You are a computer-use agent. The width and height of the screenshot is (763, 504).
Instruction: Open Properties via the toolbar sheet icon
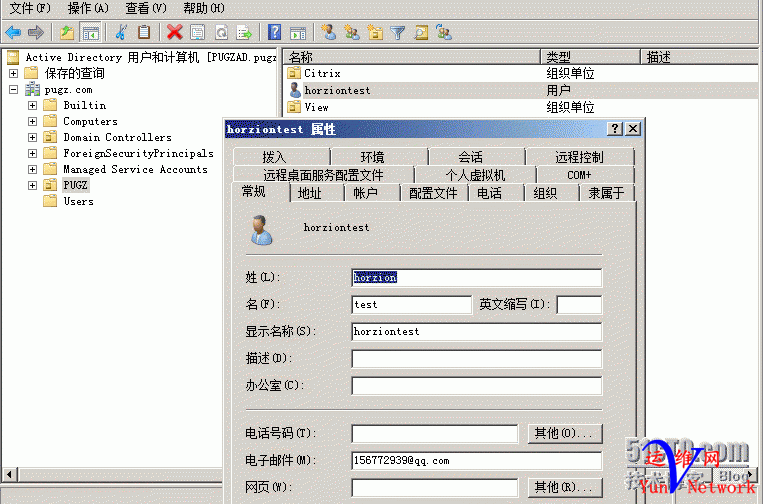tap(198, 33)
